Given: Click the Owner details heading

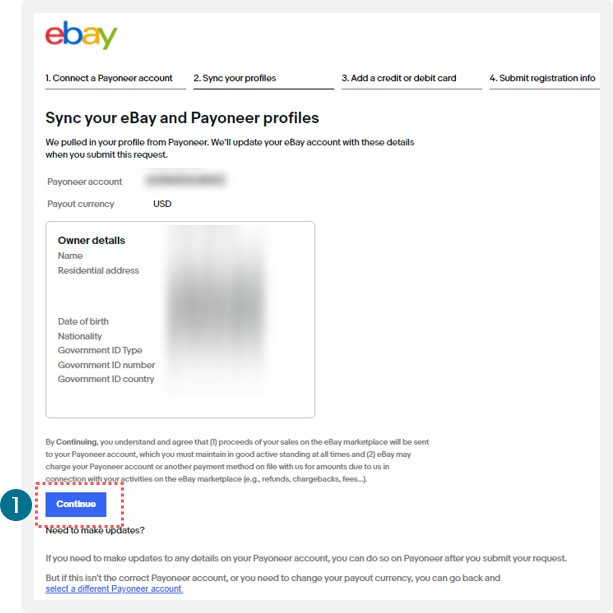Looking at the screenshot, I should (91, 240).
